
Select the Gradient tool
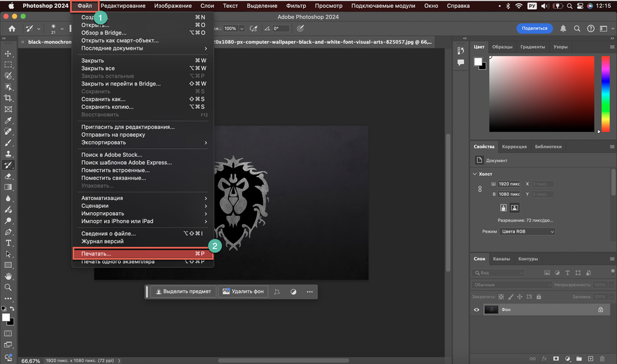[8, 188]
